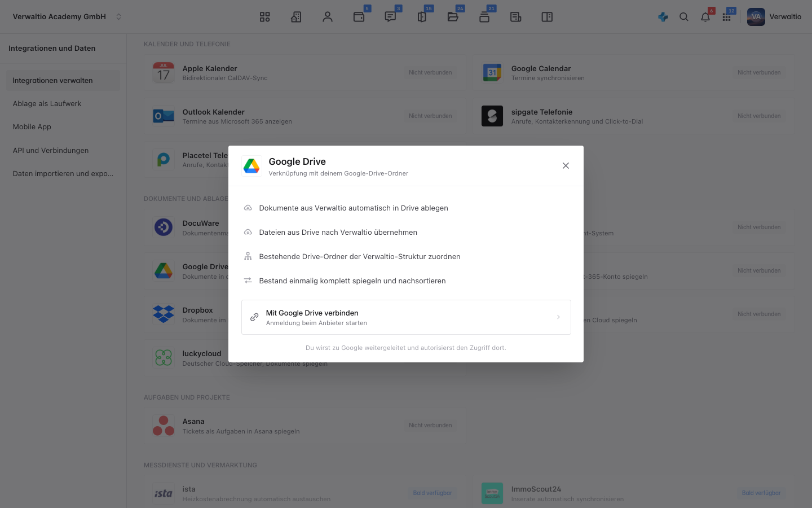Open the Apple Kalender integration card
812x508 pixels.
pos(304,73)
